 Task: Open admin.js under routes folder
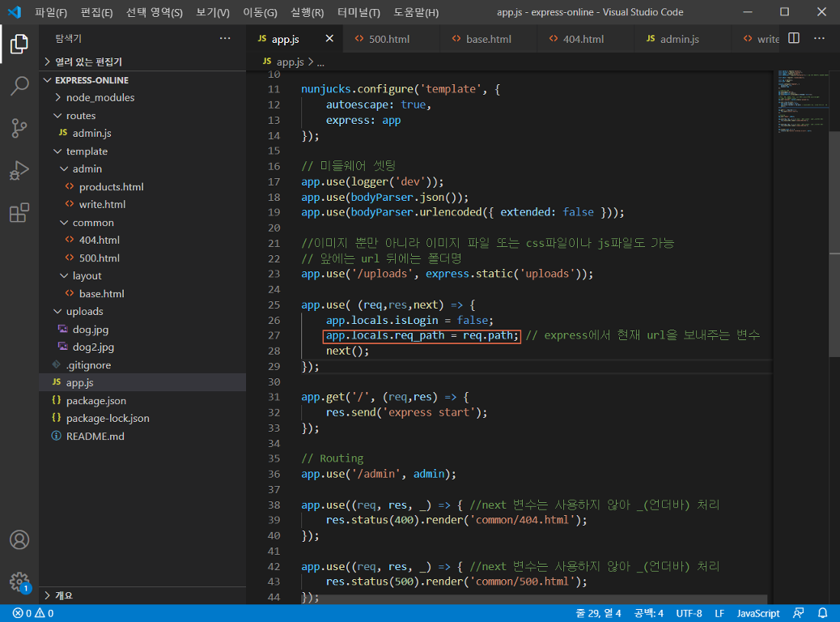coord(91,133)
